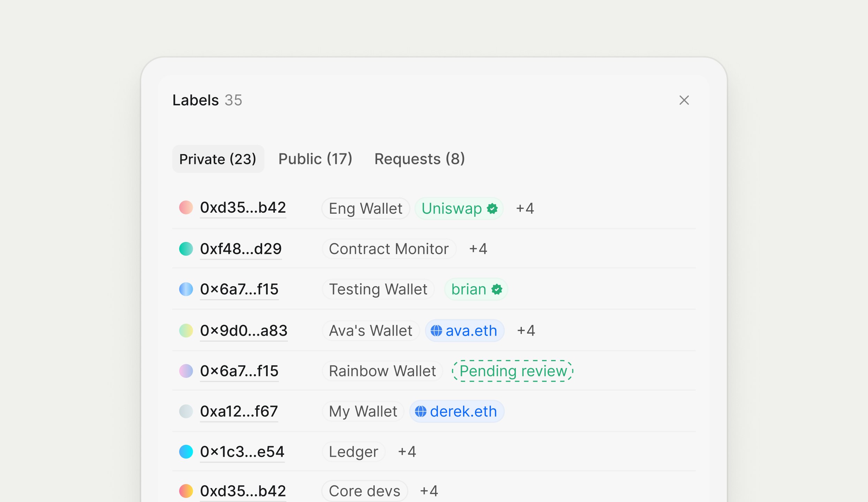Open address link 0xf48...d29
This screenshot has height=502, width=868.
coord(241,249)
